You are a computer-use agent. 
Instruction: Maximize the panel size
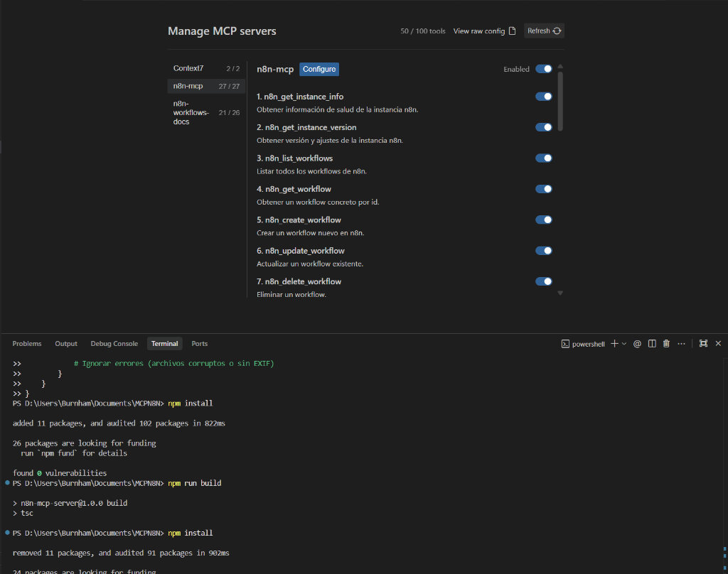(x=703, y=344)
